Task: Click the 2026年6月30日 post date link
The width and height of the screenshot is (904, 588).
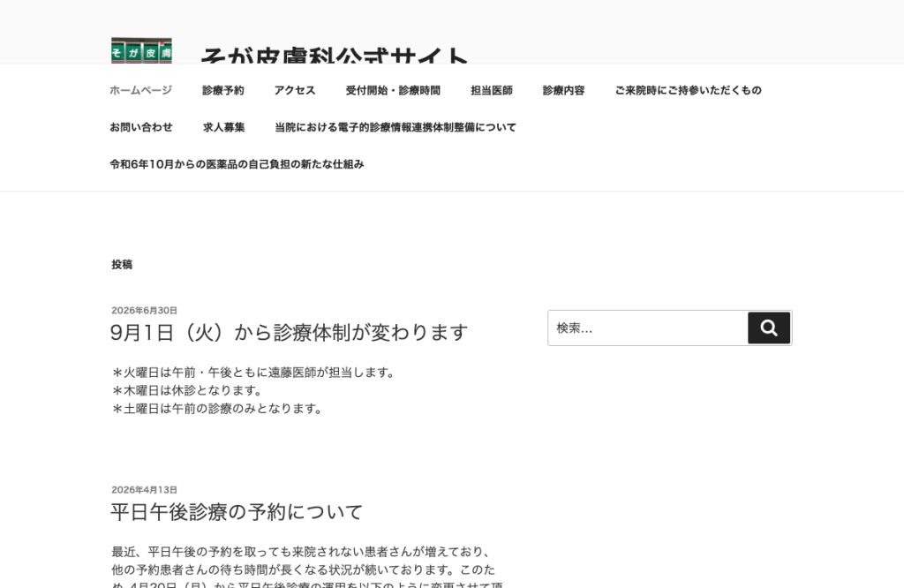Action: (x=144, y=310)
